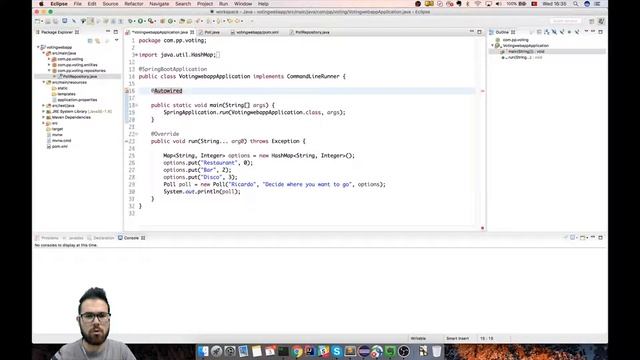
Task: Collapse the src/main/resources folder
Action: tap(44, 82)
